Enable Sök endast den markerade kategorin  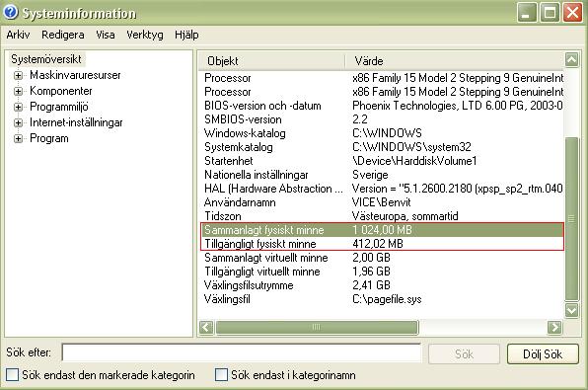click(13, 374)
